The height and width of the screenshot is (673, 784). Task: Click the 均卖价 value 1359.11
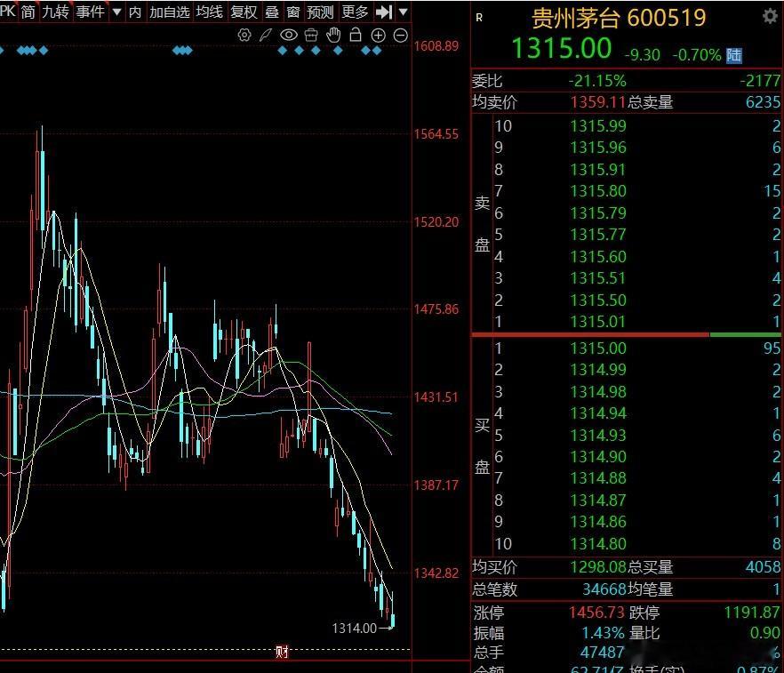pos(598,102)
